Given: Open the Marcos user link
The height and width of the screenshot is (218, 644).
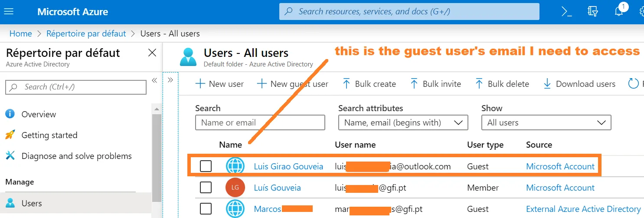Looking at the screenshot, I should 268,209.
